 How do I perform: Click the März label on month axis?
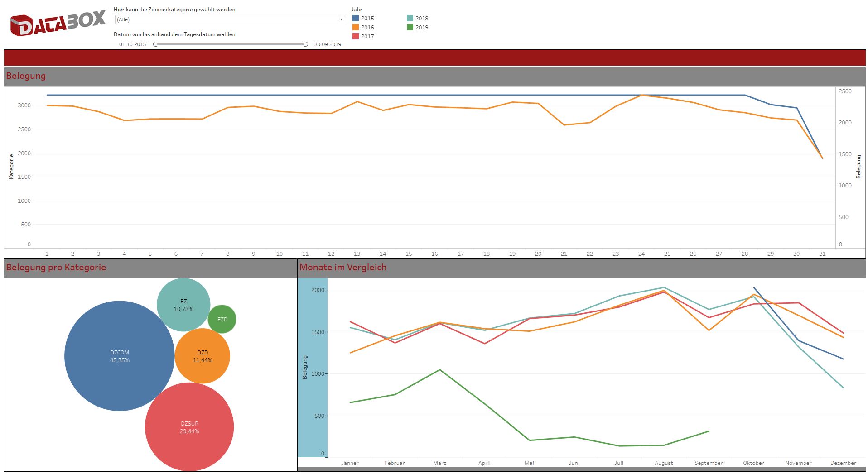click(439, 463)
